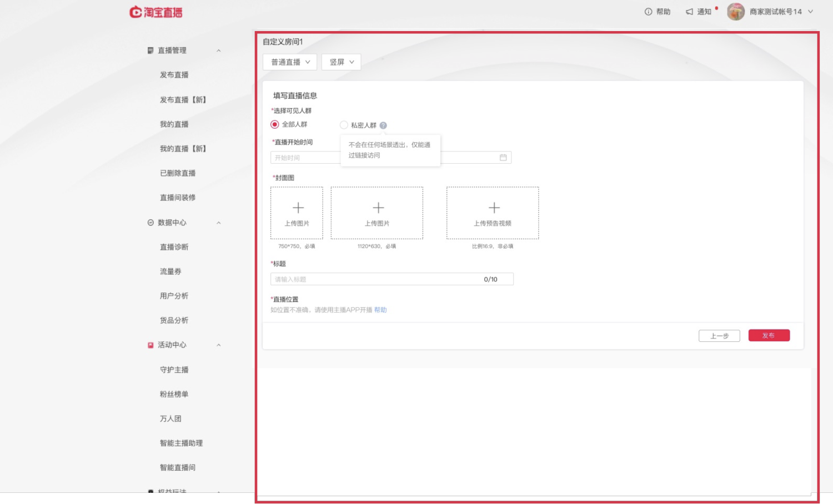
Task: Open 智能直播间 menu item
Action: [178, 467]
